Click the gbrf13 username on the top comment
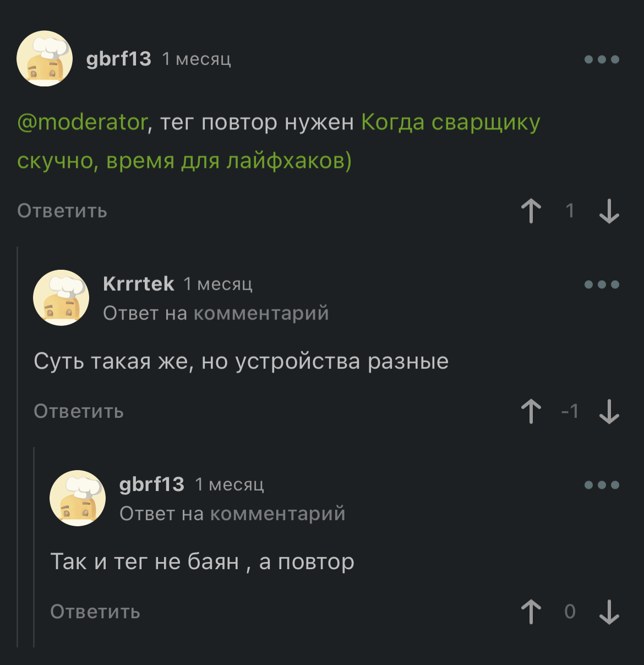644x665 pixels. click(118, 59)
